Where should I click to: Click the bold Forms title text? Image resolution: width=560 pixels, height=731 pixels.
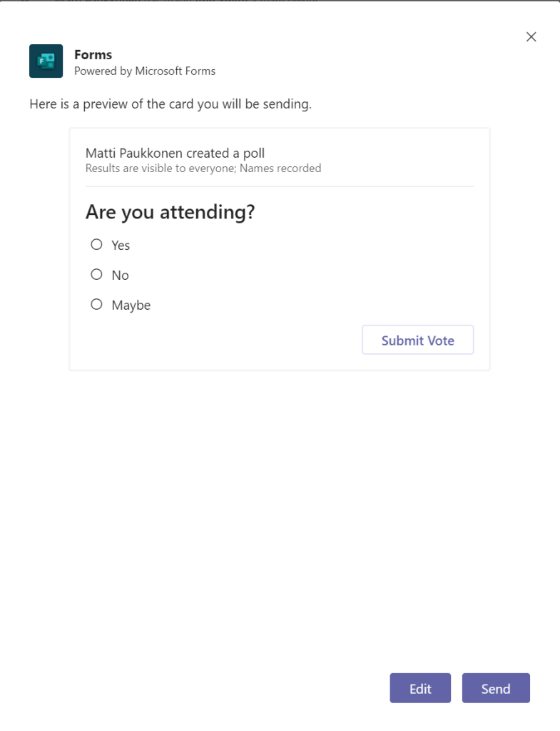click(93, 55)
